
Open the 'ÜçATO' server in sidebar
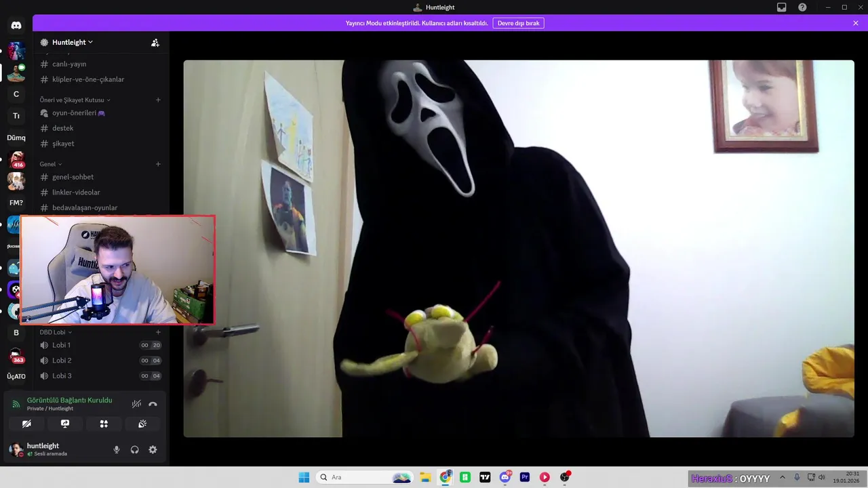16,376
